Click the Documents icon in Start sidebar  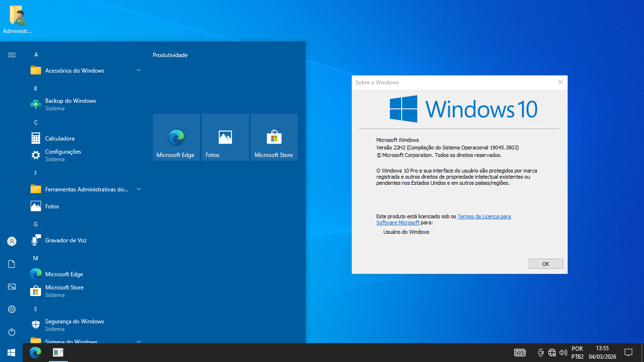point(12,264)
